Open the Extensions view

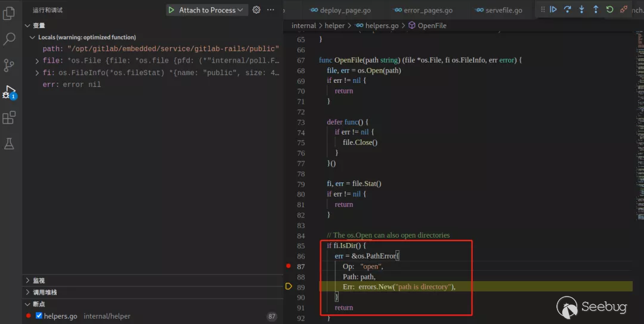click(8, 118)
